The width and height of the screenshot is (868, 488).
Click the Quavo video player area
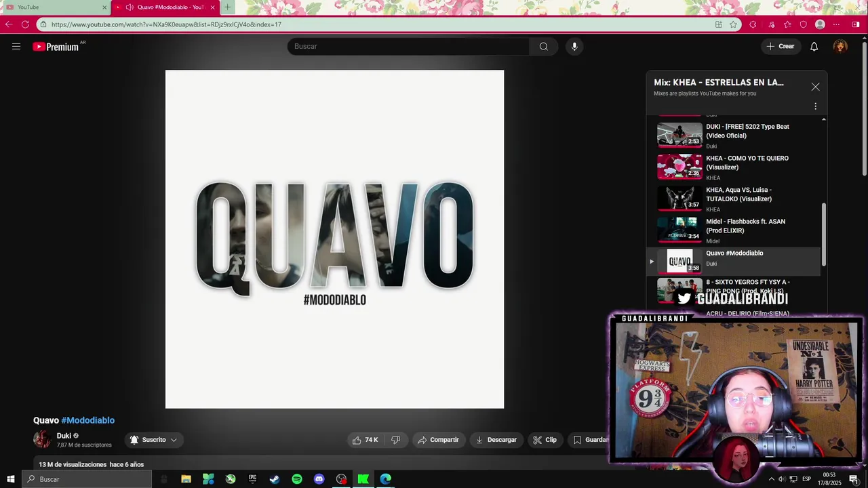click(x=334, y=239)
